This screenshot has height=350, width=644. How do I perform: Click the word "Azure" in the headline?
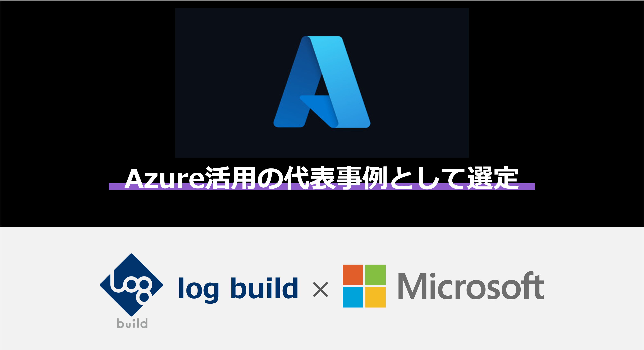(164, 178)
